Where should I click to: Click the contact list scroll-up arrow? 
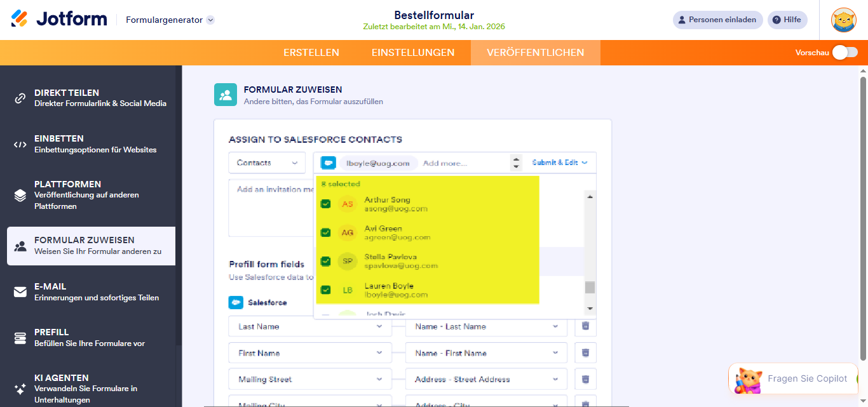pyautogui.click(x=590, y=197)
